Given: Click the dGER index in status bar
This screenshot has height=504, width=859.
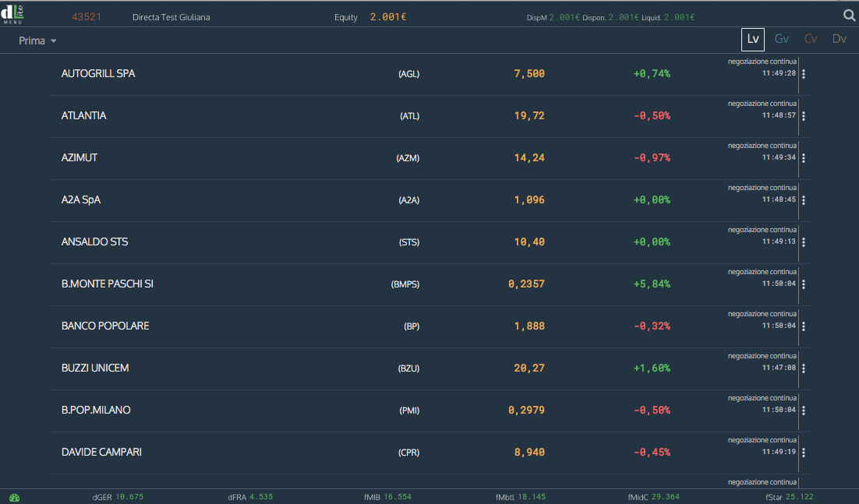Looking at the screenshot, I should (118, 497).
